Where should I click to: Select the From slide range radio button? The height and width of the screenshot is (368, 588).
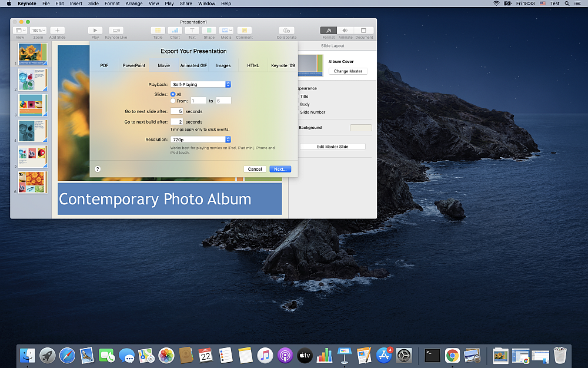click(x=173, y=101)
